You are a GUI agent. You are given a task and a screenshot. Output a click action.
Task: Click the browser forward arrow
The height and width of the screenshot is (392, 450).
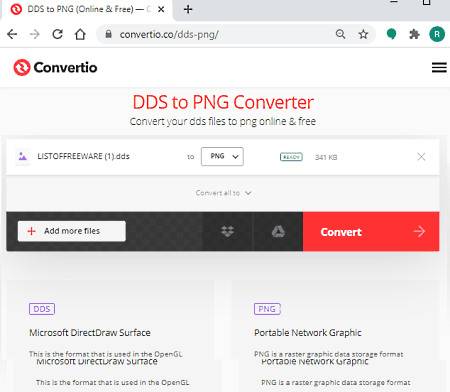[35, 34]
